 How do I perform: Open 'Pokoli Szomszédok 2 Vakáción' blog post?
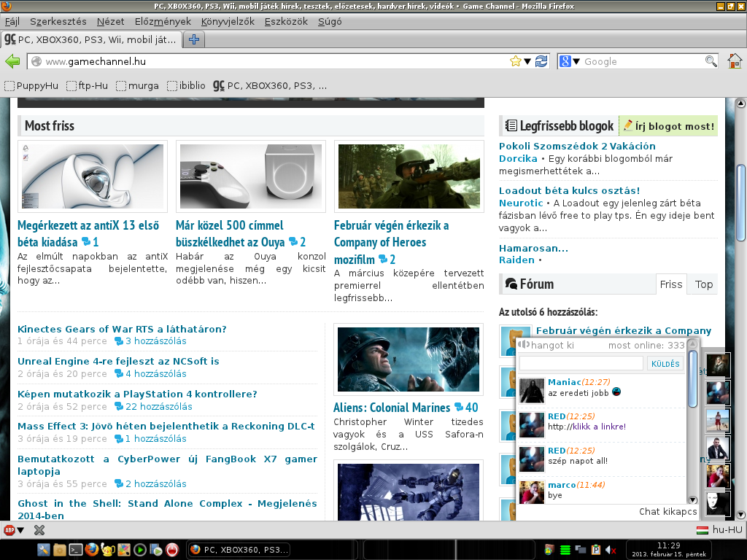coord(577,146)
